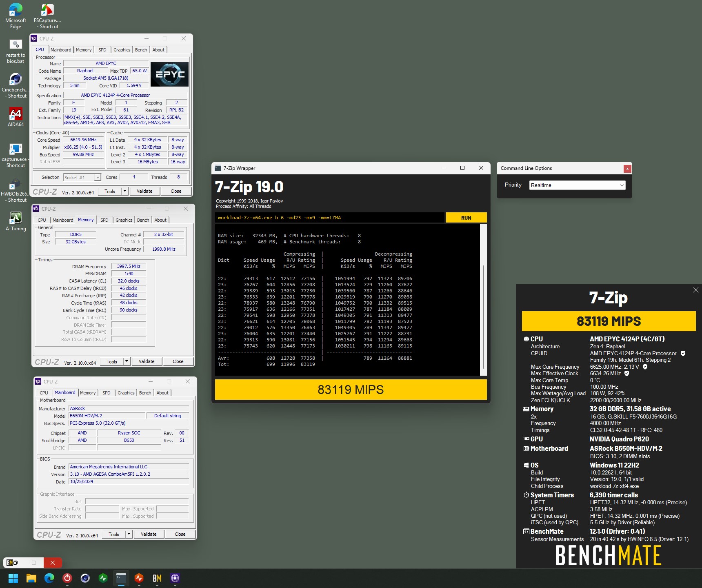Click BIOS date 10/25/2024

(x=129, y=481)
